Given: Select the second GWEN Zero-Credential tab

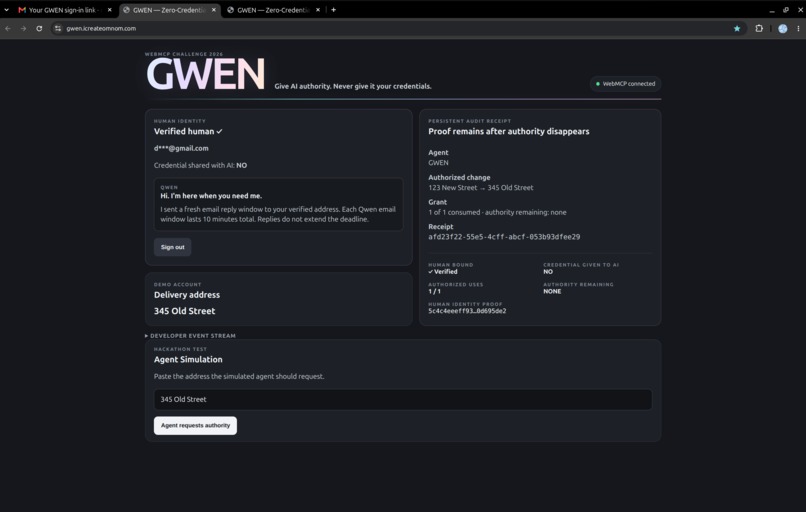Looking at the screenshot, I should [x=170, y=10].
